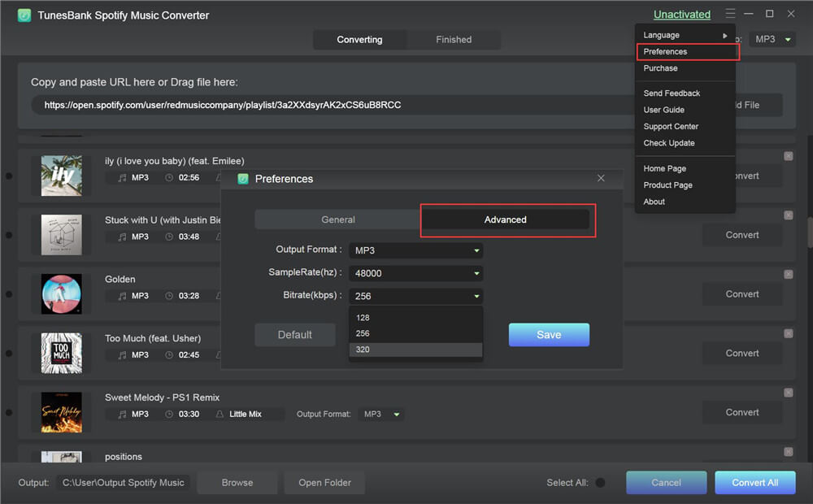Select Check Update menu item
Viewport: 813px width, 504px height.
(x=685, y=143)
